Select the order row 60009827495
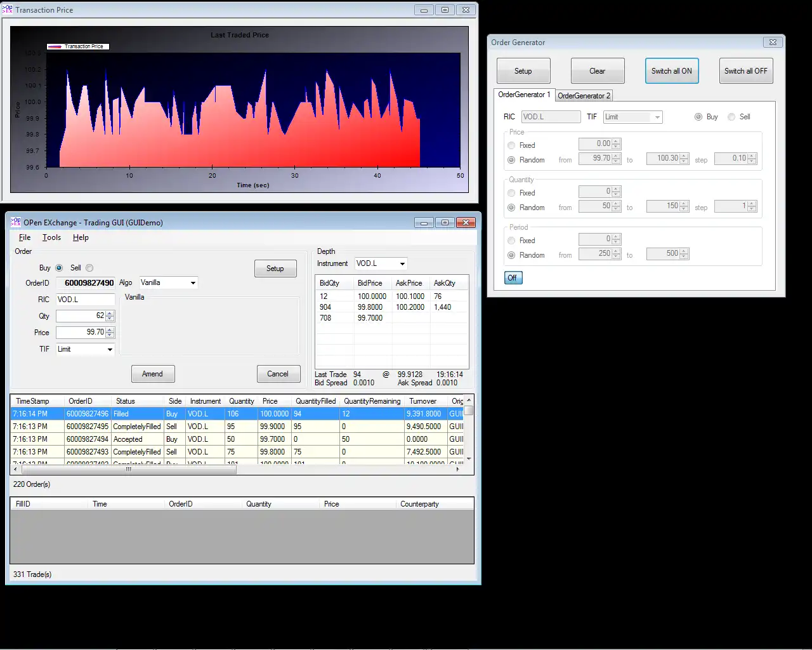Viewport: 812px width, 650px height. [x=237, y=427]
